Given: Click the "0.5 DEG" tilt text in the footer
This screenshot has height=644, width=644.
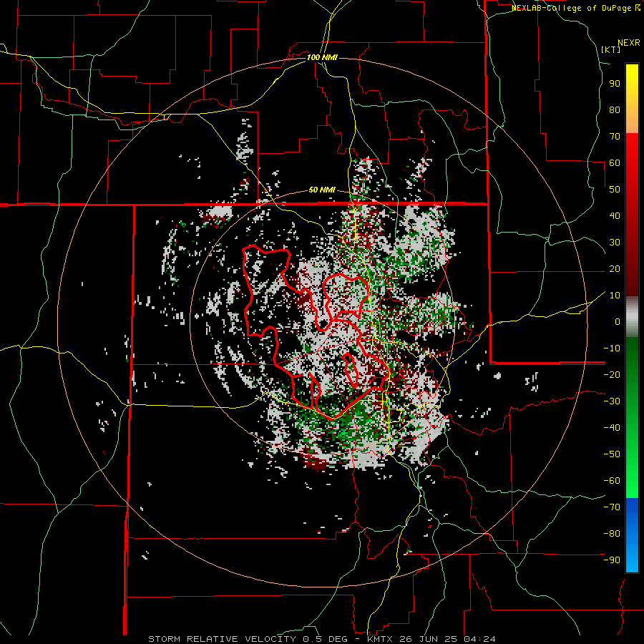Looking at the screenshot, I should pos(325,639).
